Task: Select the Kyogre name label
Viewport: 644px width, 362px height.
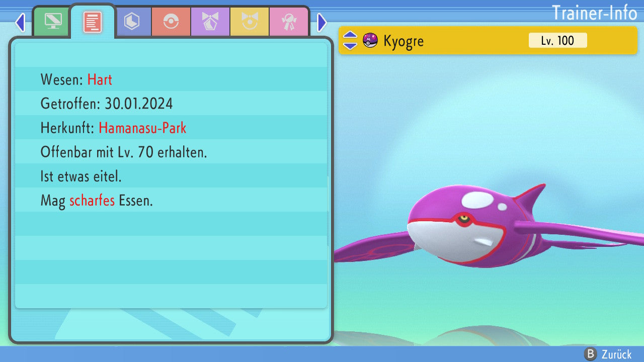Action: point(404,41)
